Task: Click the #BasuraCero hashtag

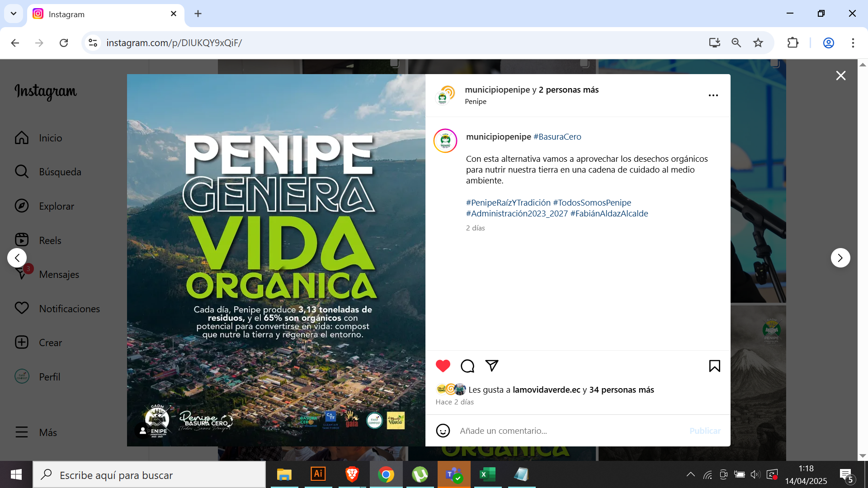Action: pyautogui.click(x=557, y=136)
